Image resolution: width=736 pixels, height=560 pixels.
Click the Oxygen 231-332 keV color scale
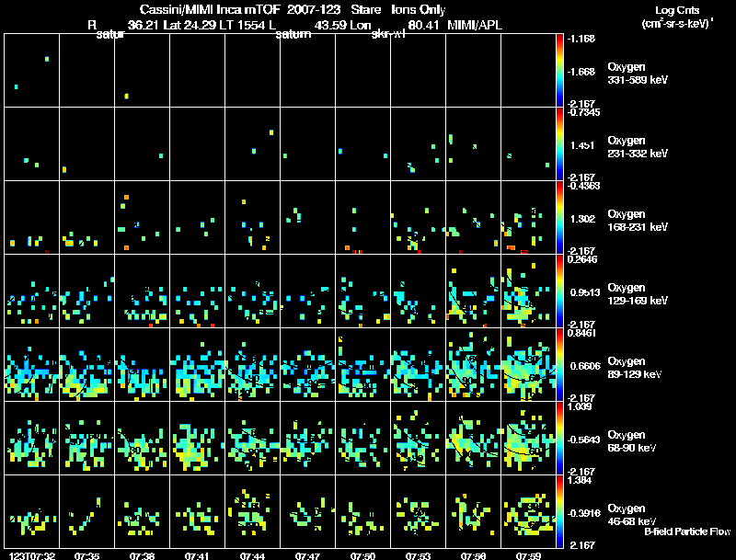coord(560,143)
